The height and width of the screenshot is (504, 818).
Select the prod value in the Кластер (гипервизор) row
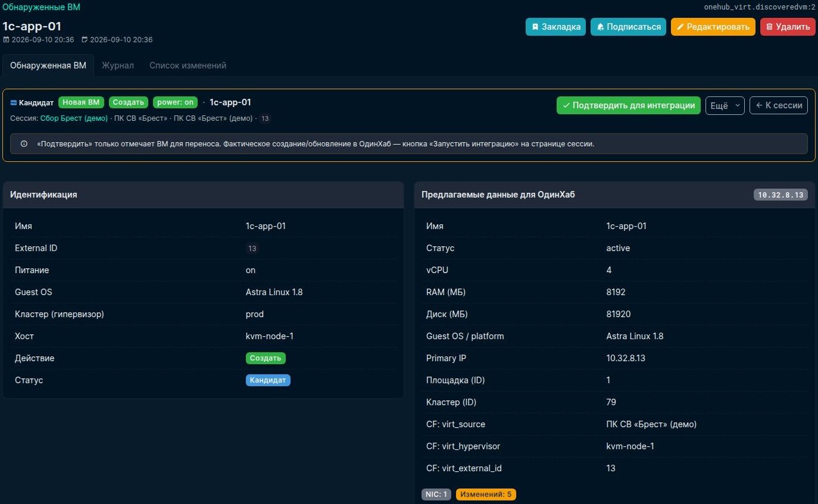coord(255,314)
